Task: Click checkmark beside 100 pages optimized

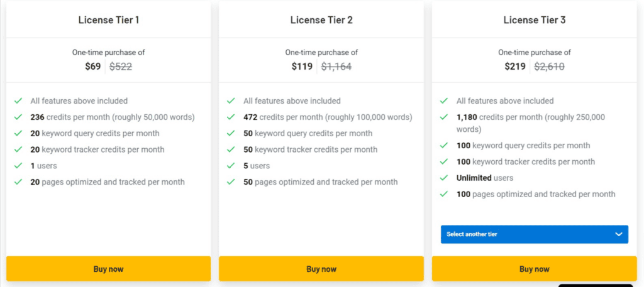Action: click(x=444, y=194)
